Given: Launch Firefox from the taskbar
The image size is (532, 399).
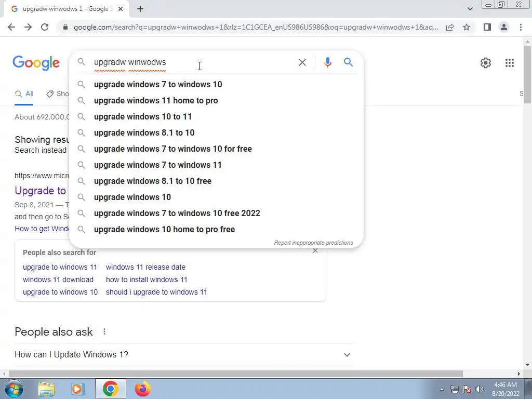Looking at the screenshot, I should (x=142, y=389).
